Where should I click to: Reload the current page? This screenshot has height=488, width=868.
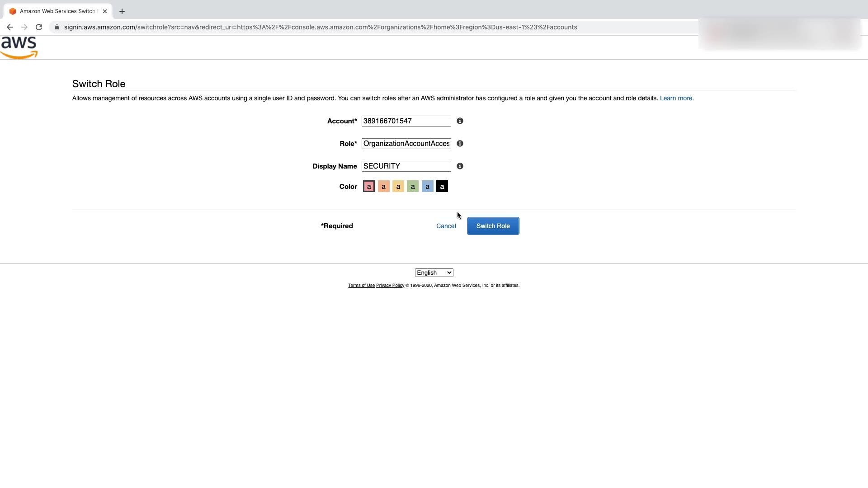click(x=39, y=27)
